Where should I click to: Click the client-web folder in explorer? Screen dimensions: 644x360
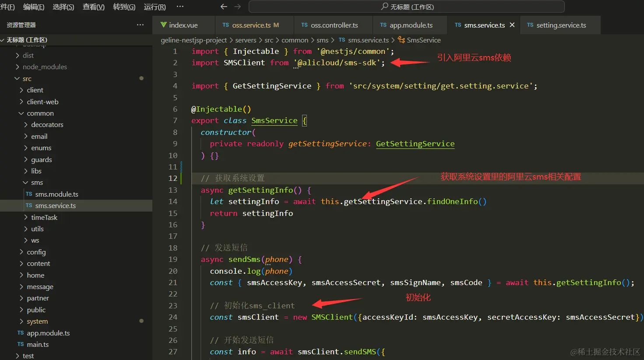click(x=42, y=102)
